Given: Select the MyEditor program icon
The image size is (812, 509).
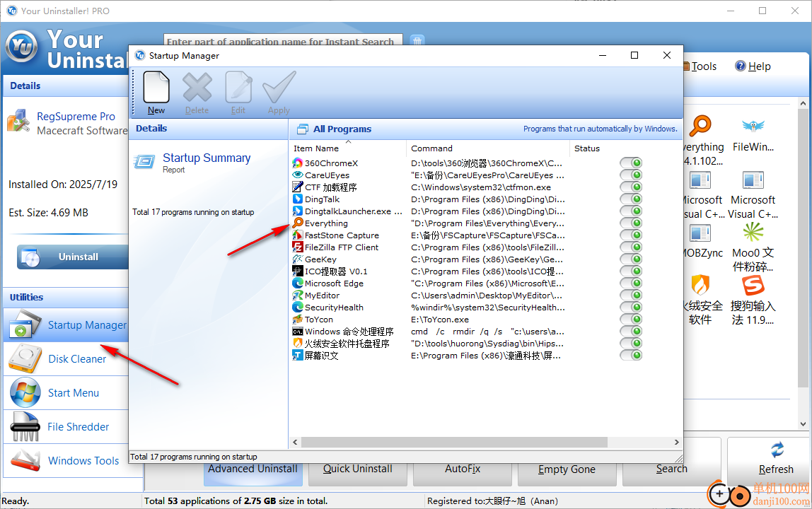Looking at the screenshot, I should (x=297, y=295).
